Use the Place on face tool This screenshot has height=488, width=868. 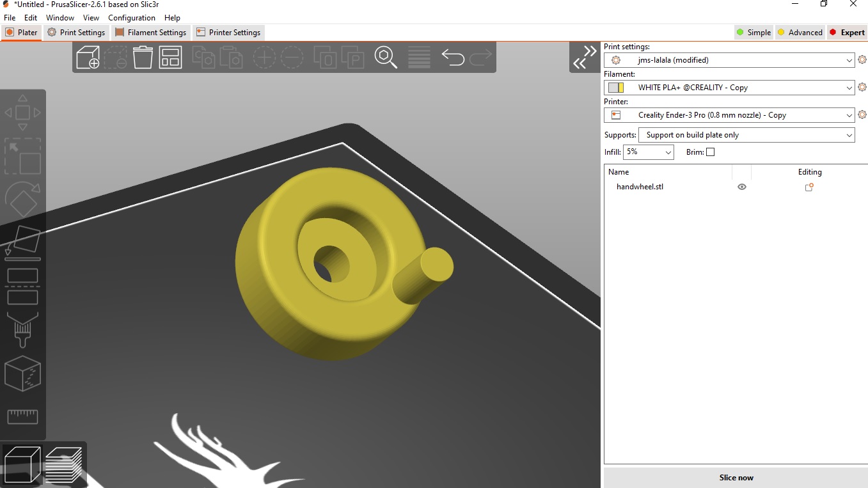[x=22, y=242]
